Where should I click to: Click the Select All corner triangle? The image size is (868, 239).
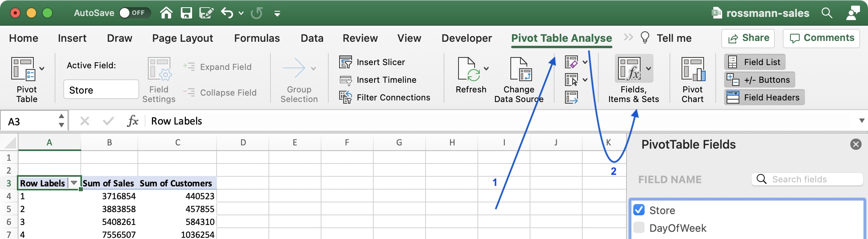[10, 143]
